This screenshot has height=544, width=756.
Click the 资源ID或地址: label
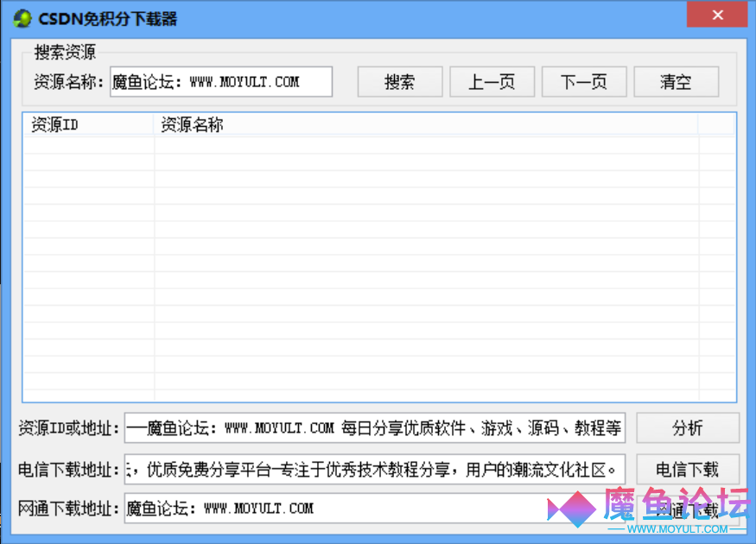69,428
